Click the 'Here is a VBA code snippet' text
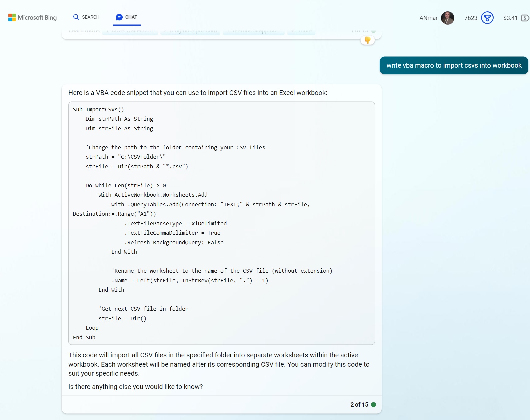Image resolution: width=530 pixels, height=420 pixels. (198, 93)
